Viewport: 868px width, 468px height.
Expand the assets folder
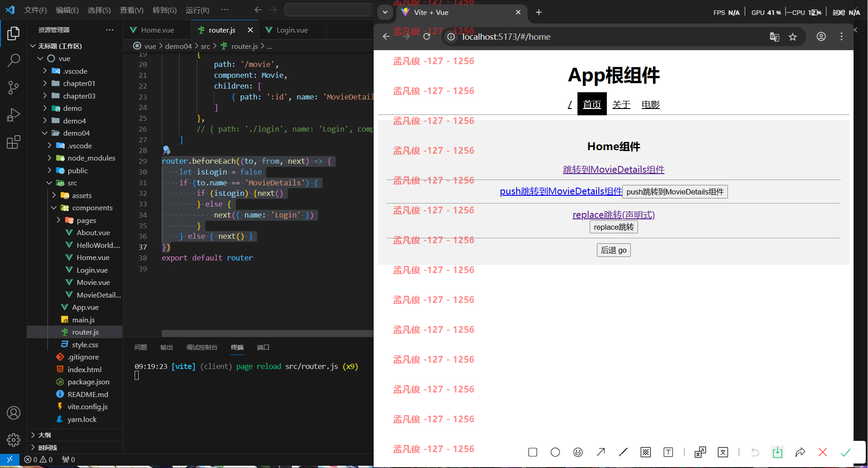(x=81, y=195)
